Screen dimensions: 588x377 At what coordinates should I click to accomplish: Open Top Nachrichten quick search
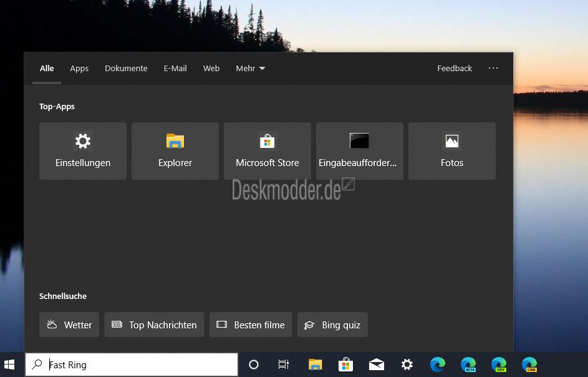point(154,325)
